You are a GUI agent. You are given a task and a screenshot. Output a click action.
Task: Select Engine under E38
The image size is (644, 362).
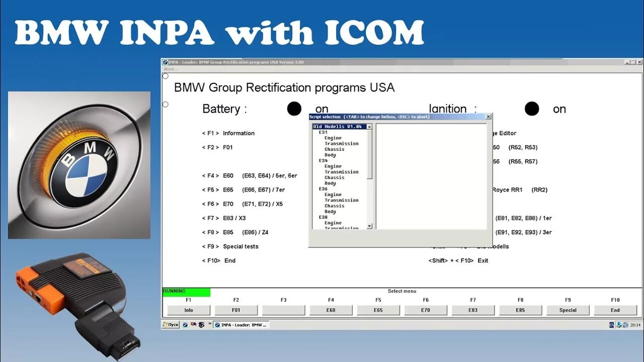click(333, 223)
